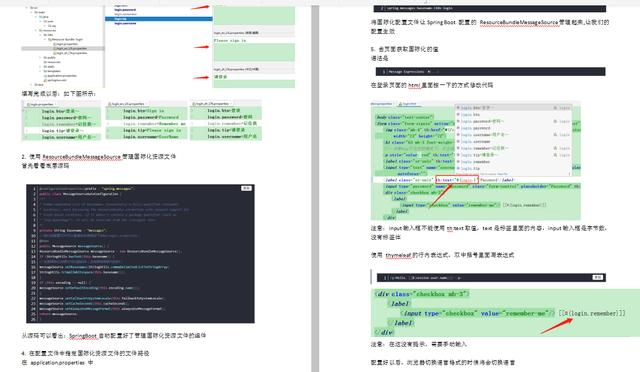The height and width of the screenshot is (372, 640).
Task: Click the login.html tab in the right editor screenshot
Action: click(408, 104)
